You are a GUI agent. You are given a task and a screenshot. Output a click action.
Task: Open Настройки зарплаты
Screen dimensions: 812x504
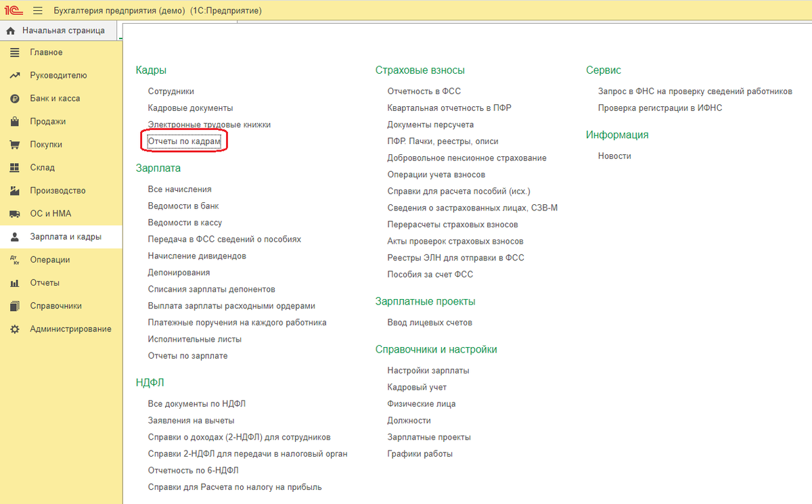[428, 371]
